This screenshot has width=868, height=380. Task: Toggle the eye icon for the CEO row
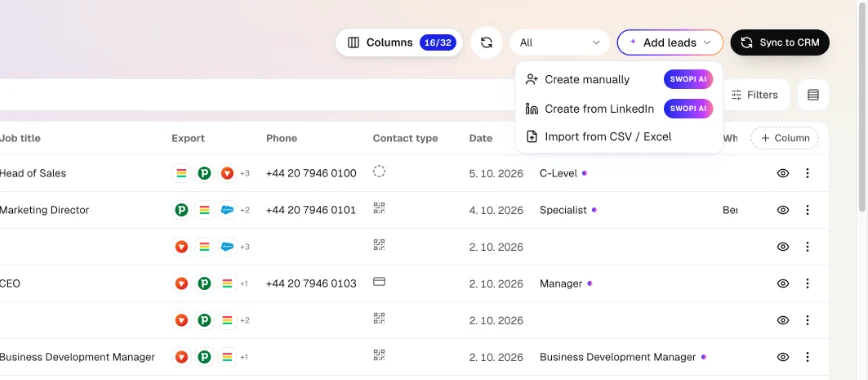click(x=783, y=284)
